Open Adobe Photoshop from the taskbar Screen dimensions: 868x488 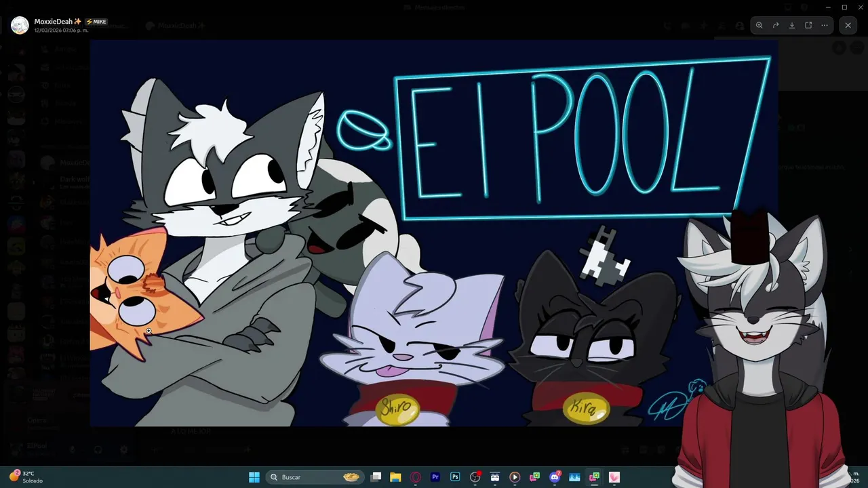455,477
